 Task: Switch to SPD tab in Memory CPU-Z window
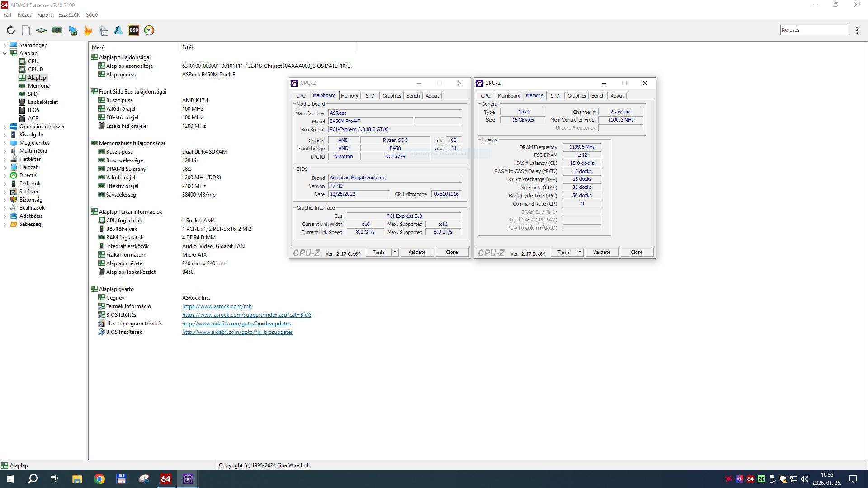tap(555, 96)
